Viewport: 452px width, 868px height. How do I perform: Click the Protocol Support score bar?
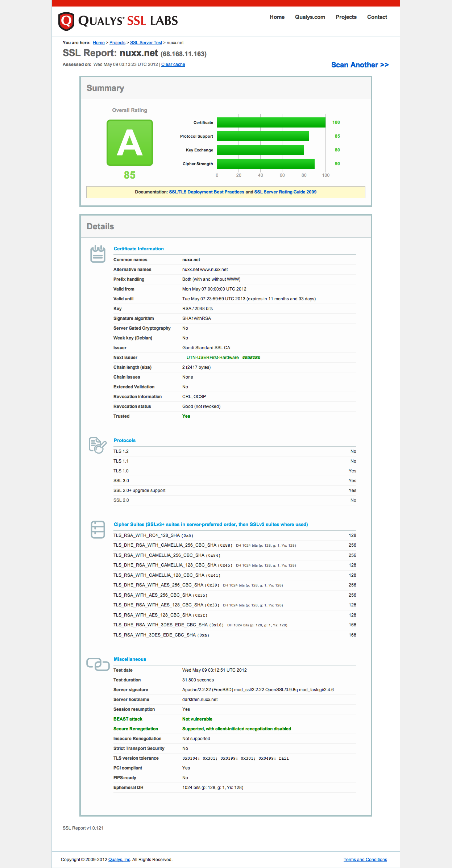point(263,136)
